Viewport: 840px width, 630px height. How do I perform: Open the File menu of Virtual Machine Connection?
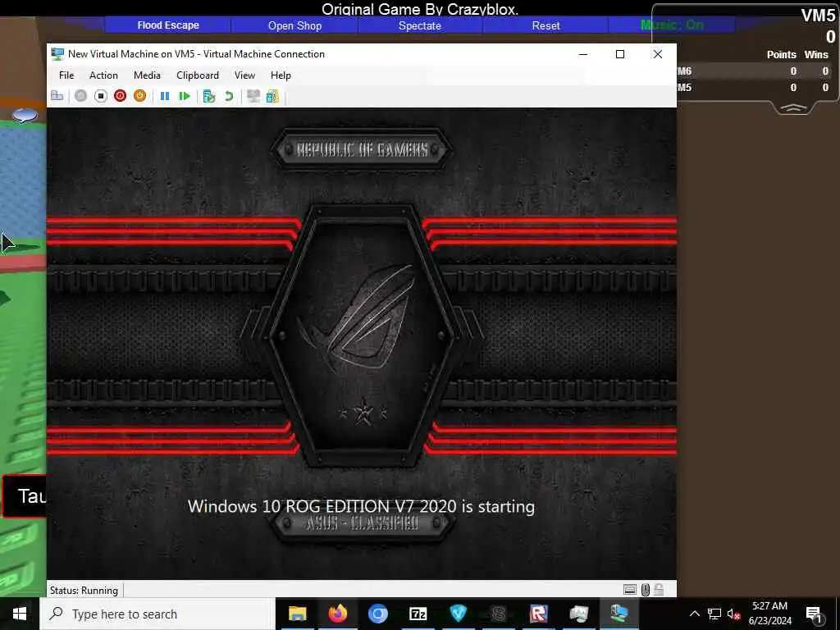pos(66,75)
